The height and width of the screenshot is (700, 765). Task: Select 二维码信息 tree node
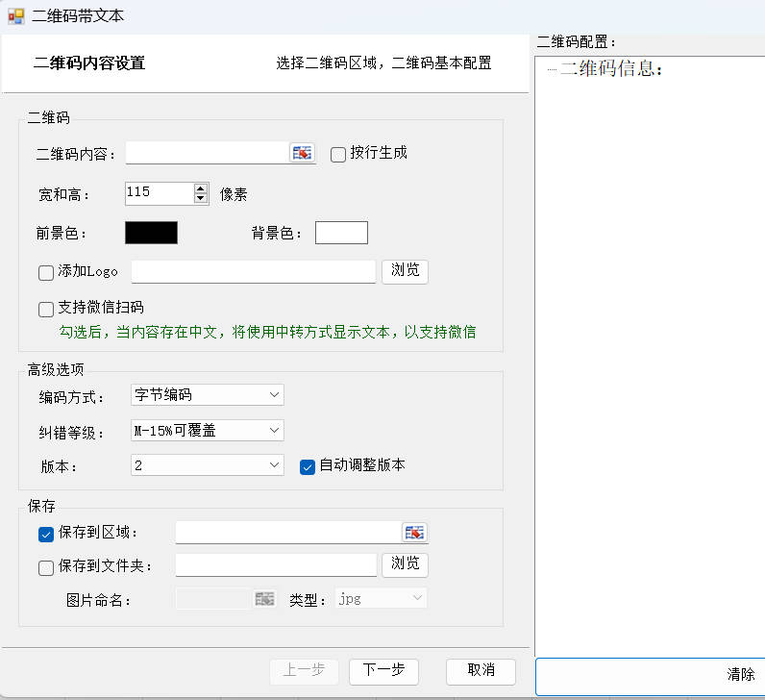click(611, 69)
